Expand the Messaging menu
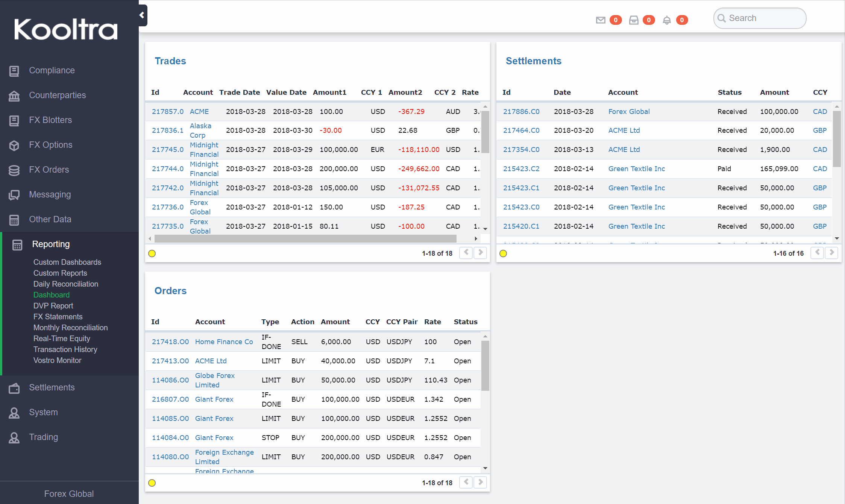 [x=50, y=194]
